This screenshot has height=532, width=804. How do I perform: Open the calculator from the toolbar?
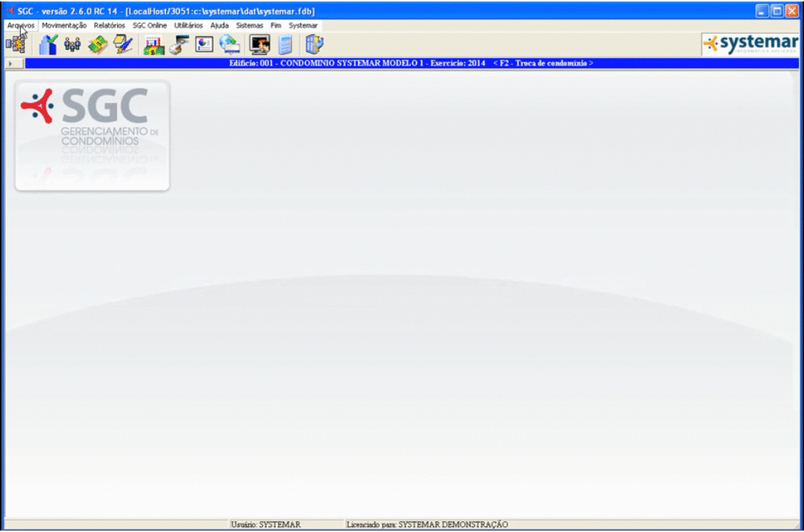tap(285, 45)
